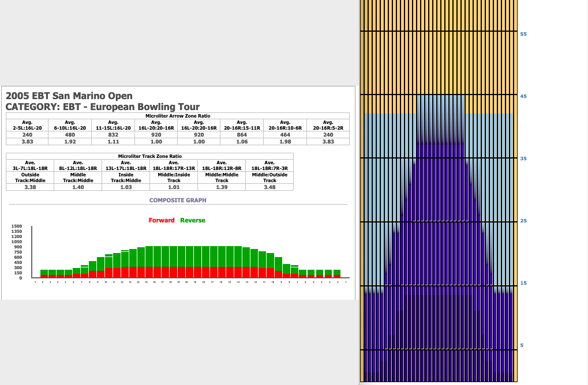The image size is (588, 385).
Task: Click the 35 distance marker on lane chart
Action: pyautogui.click(x=523, y=158)
